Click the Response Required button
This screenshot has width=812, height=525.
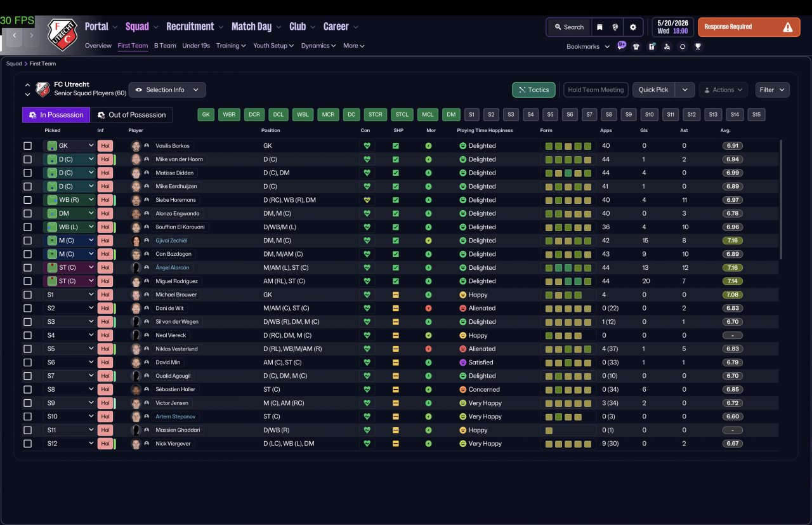tap(749, 27)
